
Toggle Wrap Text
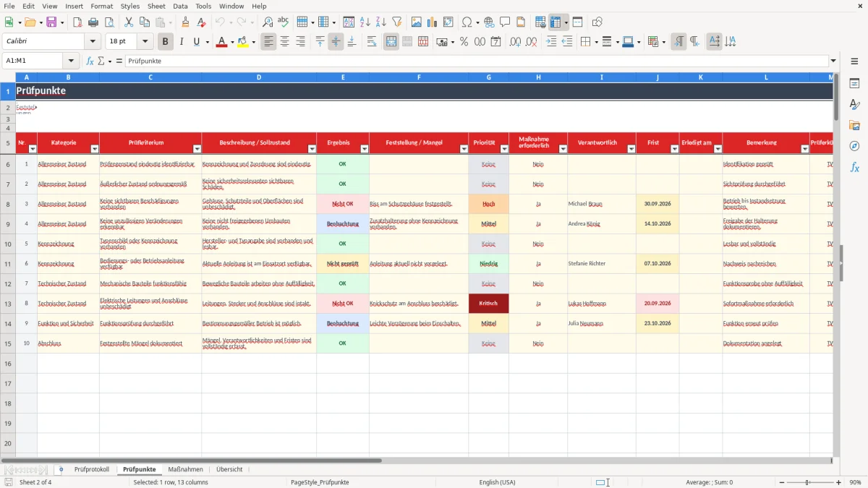[x=372, y=42]
